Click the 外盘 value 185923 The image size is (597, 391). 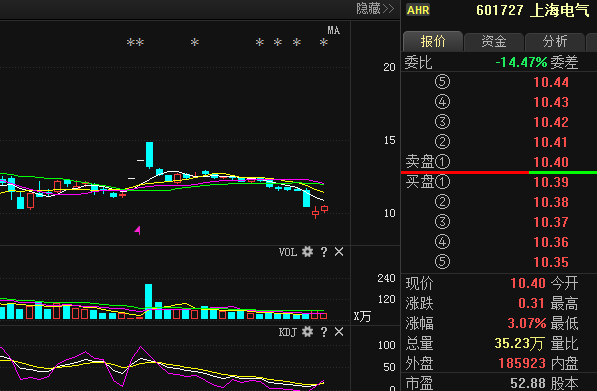pyautogui.click(x=522, y=364)
